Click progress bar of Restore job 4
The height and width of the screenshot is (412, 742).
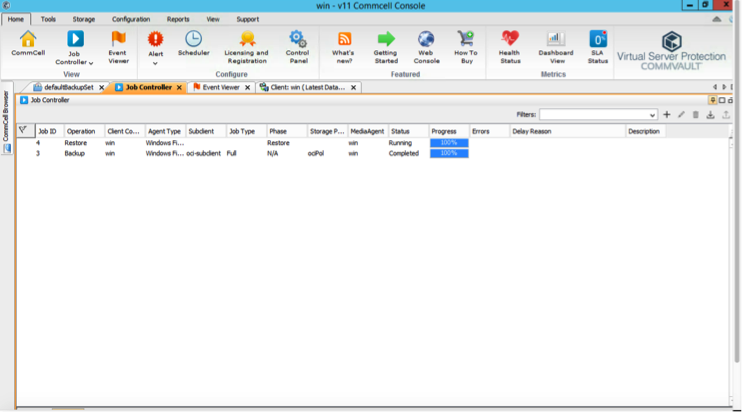pyautogui.click(x=449, y=143)
